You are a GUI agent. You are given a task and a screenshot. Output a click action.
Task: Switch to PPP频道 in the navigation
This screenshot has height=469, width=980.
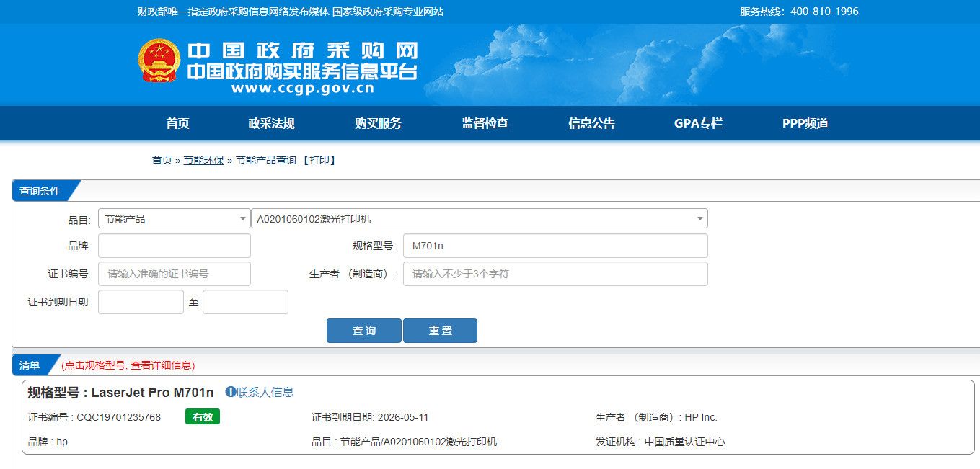click(805, 123)
